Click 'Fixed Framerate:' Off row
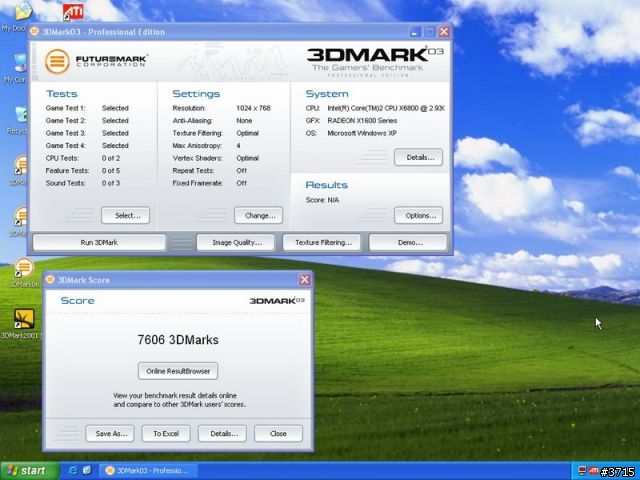 click(x=210, y=183)
